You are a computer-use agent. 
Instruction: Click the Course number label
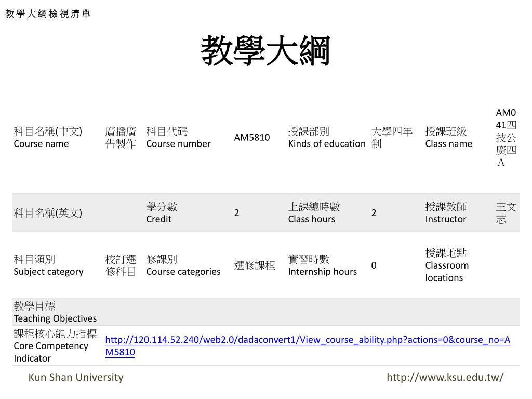pos(179,137)
